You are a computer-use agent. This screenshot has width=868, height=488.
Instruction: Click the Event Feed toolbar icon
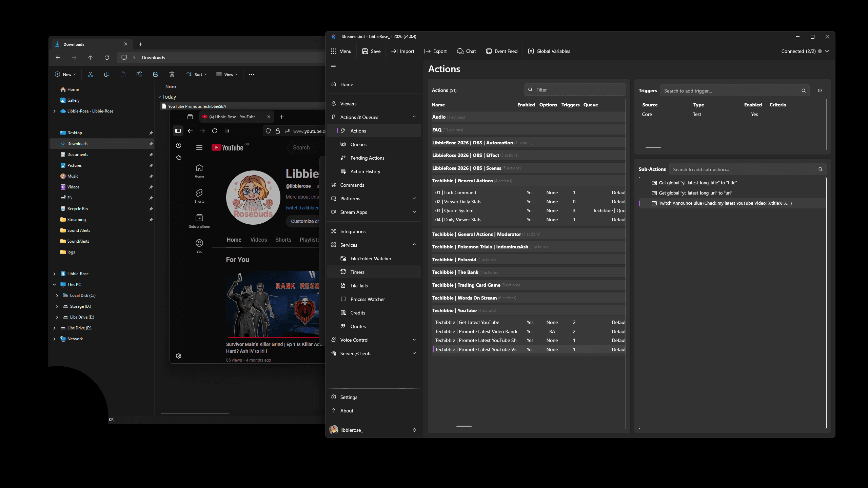coord(489,51)
